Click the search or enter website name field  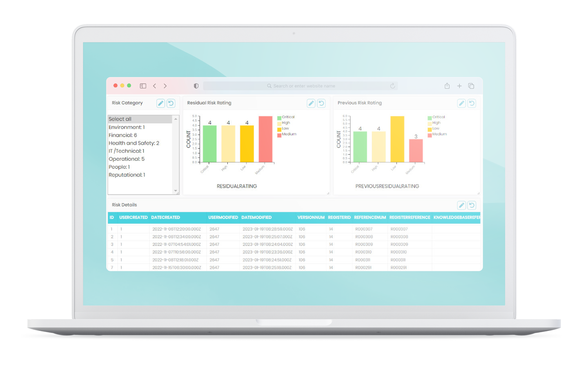tap(300, 86)
